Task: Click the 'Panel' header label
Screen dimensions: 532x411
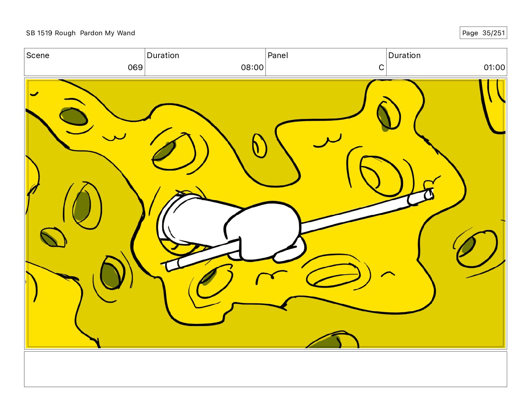Action: (x=278, y=55)
